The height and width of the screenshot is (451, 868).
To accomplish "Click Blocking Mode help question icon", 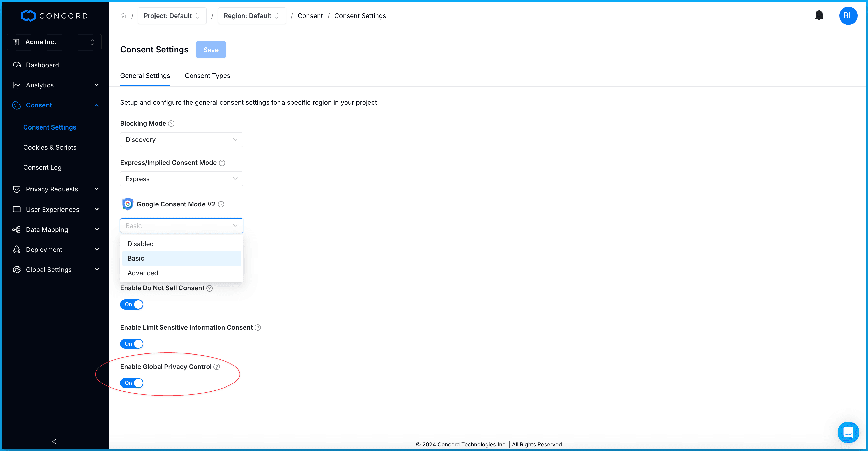I will click(x=171, y=124).
